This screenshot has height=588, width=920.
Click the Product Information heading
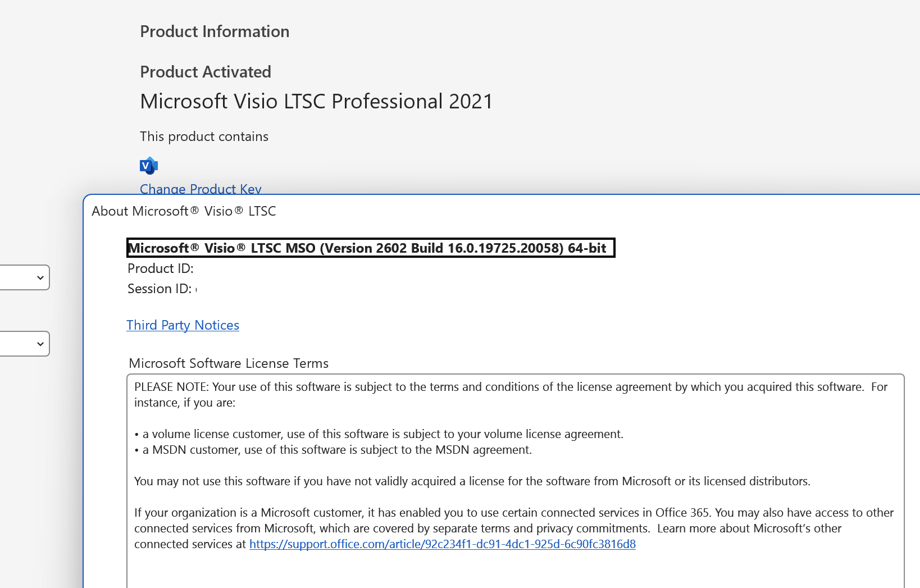[215, 31]
